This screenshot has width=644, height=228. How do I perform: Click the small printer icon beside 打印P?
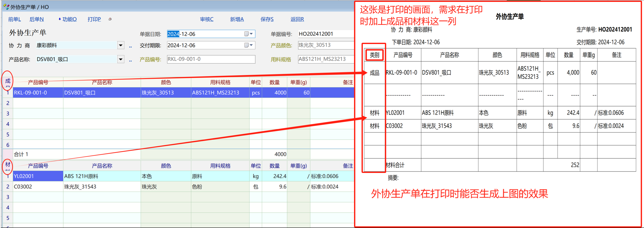[110, 19]
